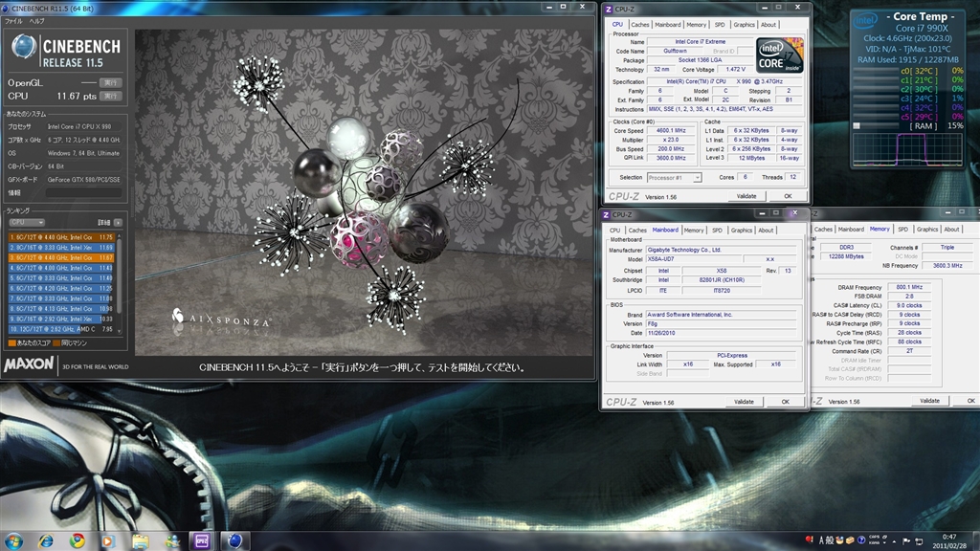980x551 pixels.
Task: Open the SPD tab in top CPU-Z window
Action: 719,25
